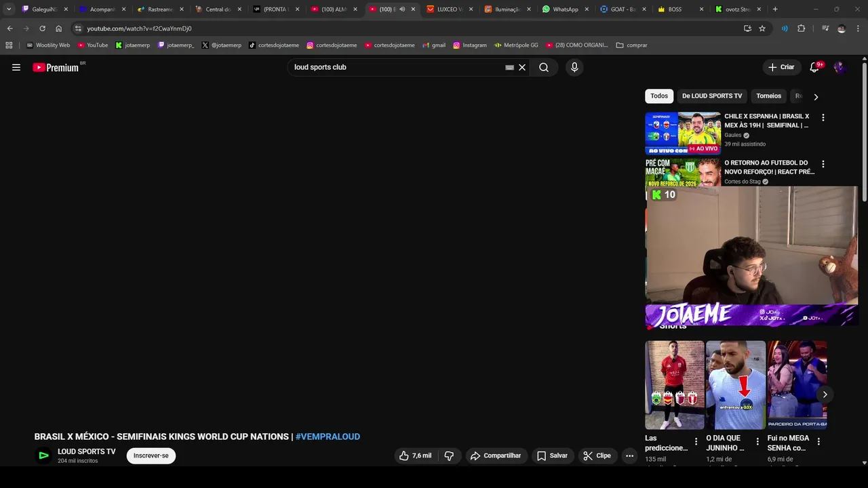
Task: Open @jotaemerp X bookmark
Action: point(221,45)
